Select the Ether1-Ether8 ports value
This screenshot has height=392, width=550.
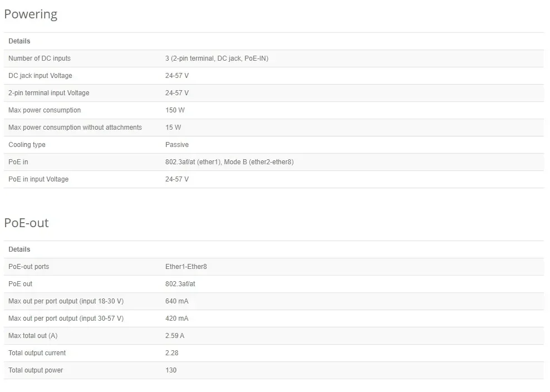click(186, 266)
